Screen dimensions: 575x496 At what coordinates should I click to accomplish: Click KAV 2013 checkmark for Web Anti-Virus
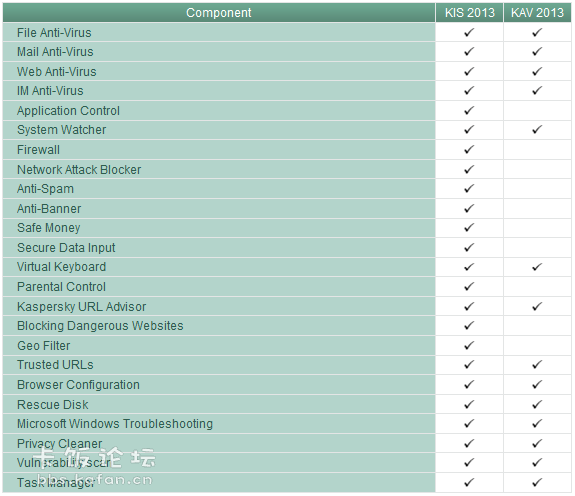pos(537,71)
